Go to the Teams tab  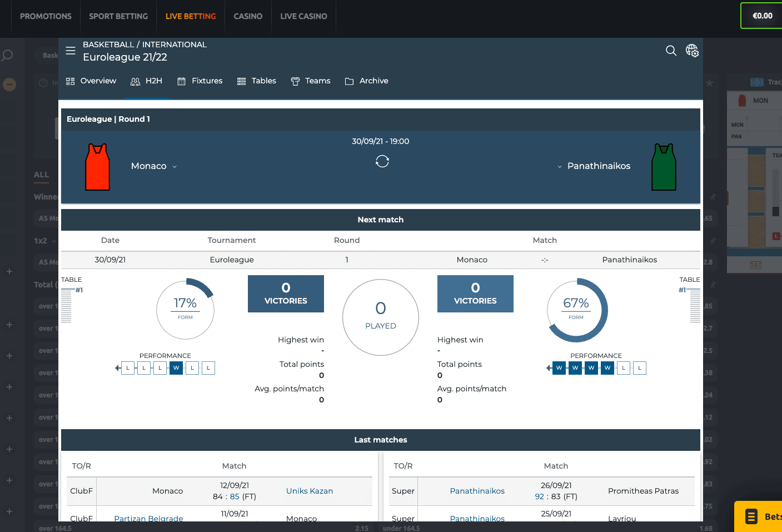(311, 81)
